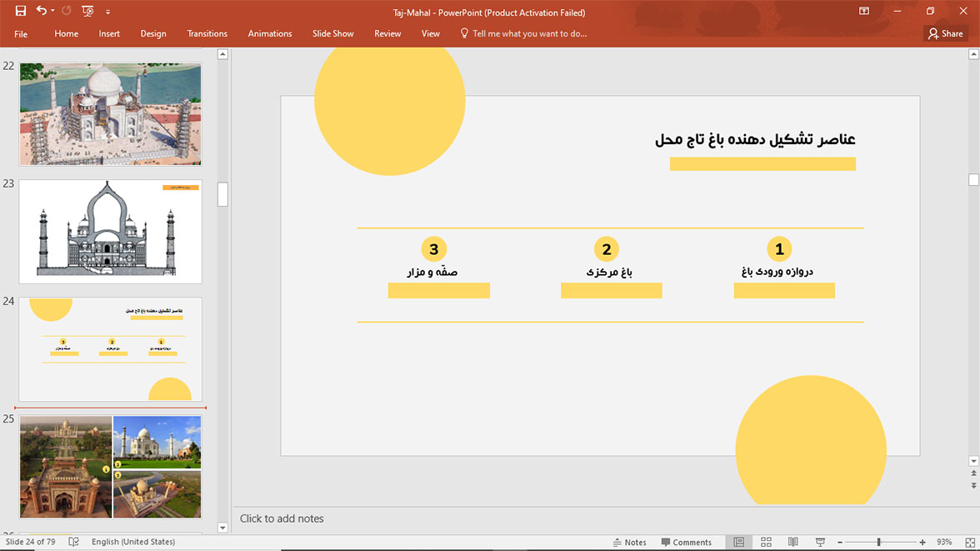Switch to the Animations tab

tap(270, 33)
